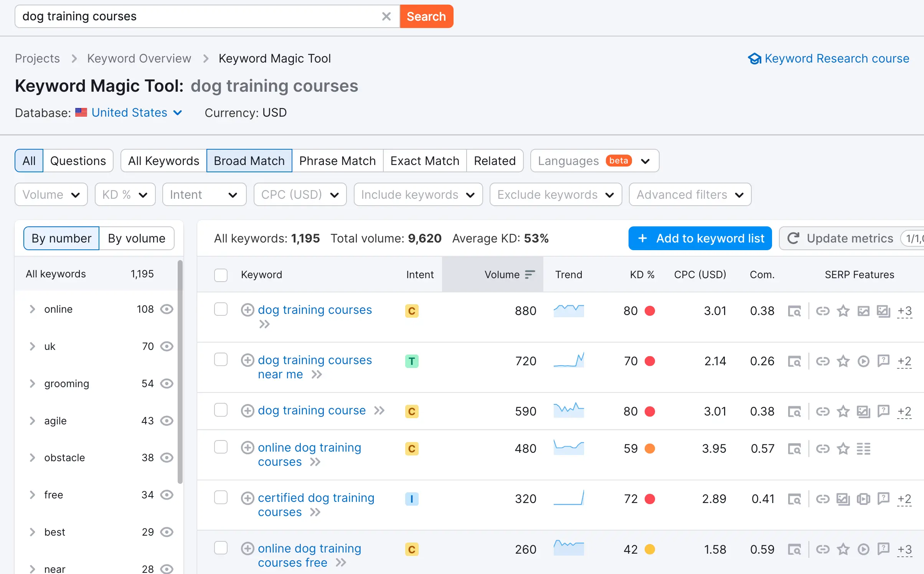
Task: Expand the 'online' keyword group
Action: pyautogui.click(x=33, y=309)
